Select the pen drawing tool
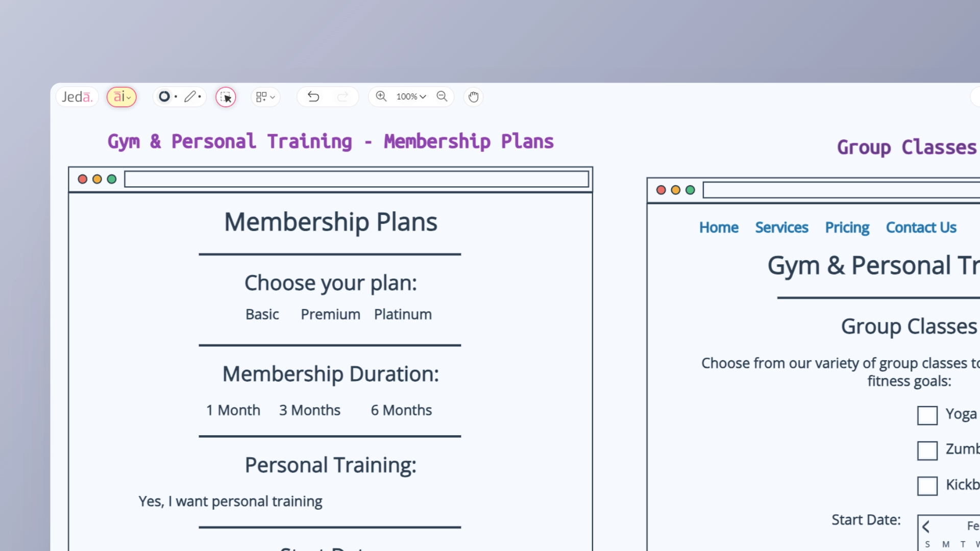The height and width of the screenshot is (551, 980). (190, 96)
